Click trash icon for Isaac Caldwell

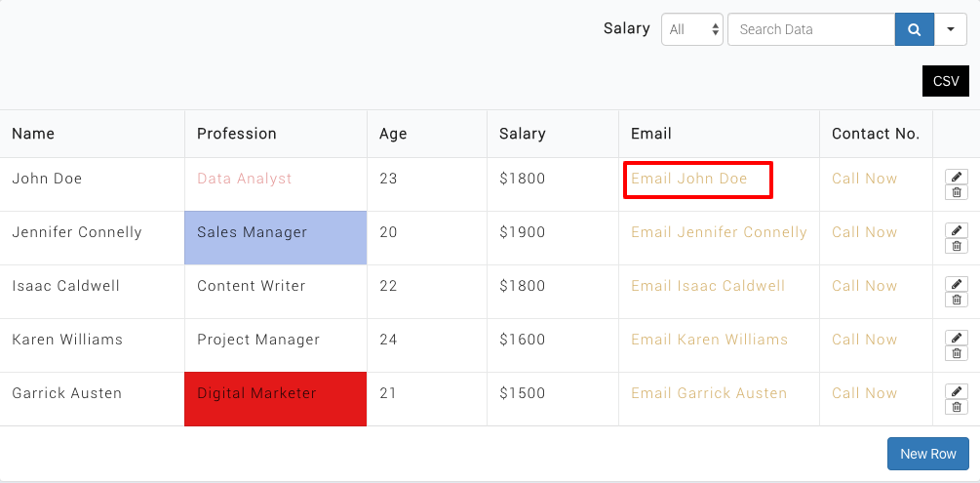click(x=956, y=300)
